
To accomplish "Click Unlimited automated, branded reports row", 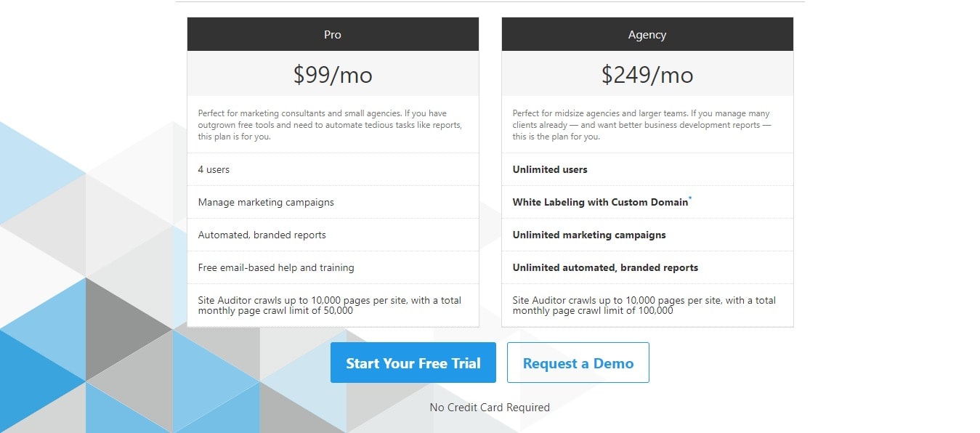I will coord(647,267).
